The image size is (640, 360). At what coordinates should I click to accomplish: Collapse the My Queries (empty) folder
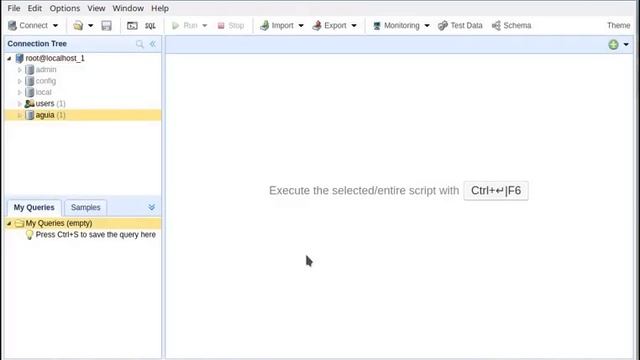click(9, 223)
